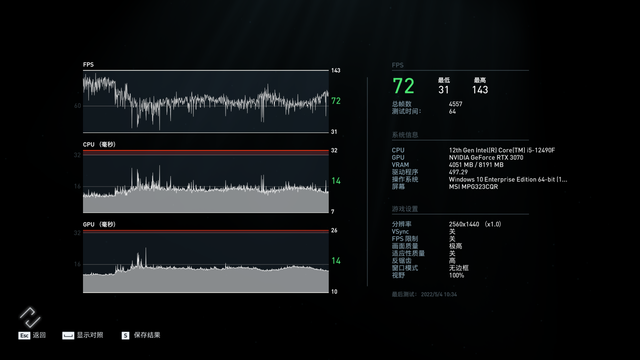Click inside the CPU (毫秒) graph

tap(206, 181)
